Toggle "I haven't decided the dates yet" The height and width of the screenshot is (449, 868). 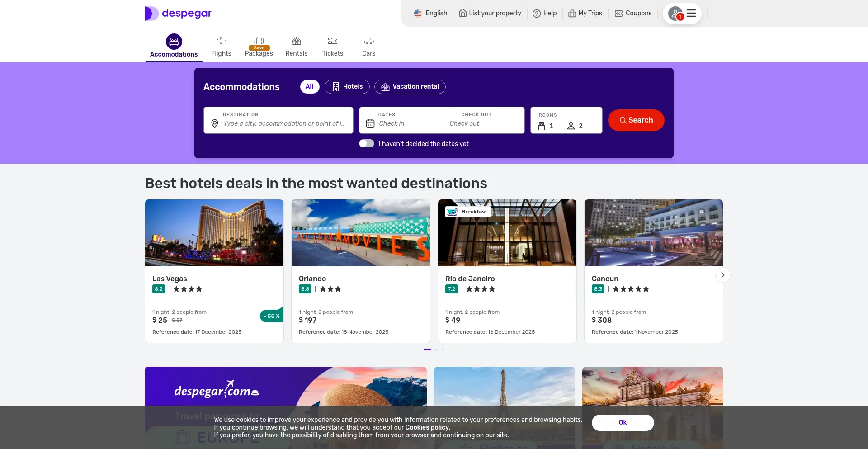(367, 144)
